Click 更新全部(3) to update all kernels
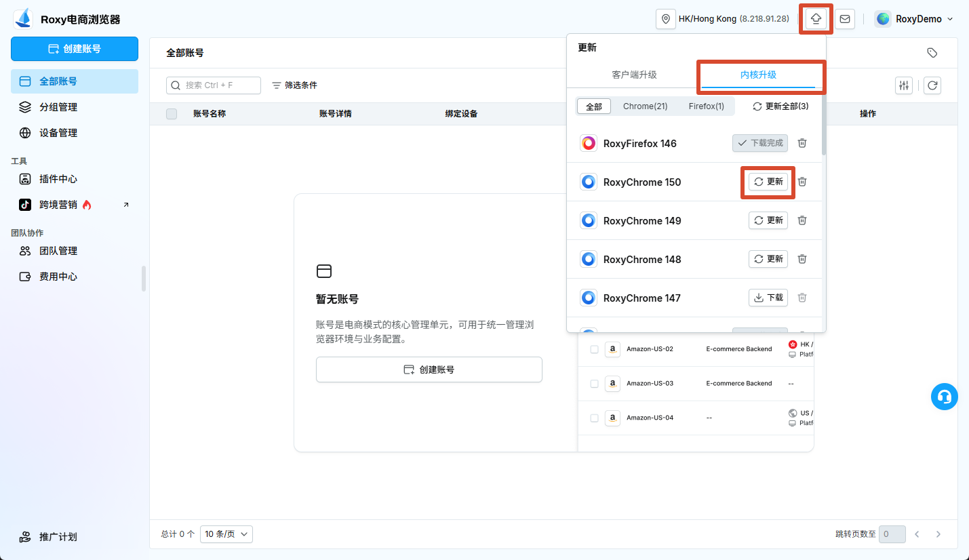This screenshot has height=560, width=969. coord(780,106)
